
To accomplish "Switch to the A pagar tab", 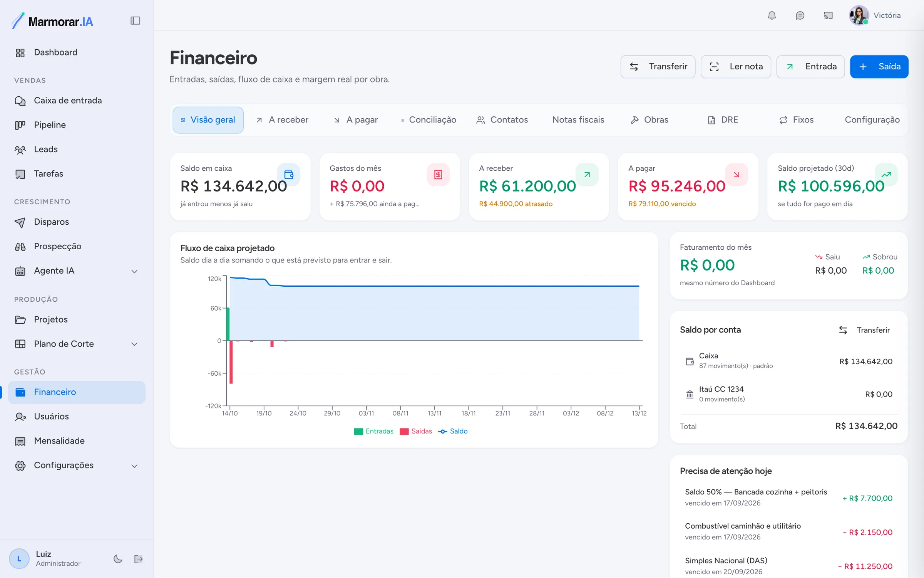I will tap(356, 120).
